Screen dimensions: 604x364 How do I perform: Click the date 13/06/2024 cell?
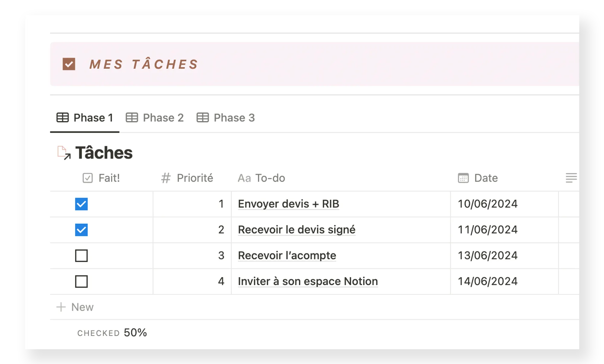(x=487, y=256)
